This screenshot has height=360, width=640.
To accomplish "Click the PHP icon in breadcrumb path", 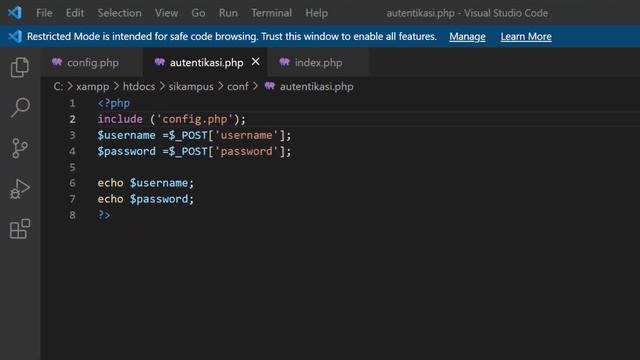I will click(x=270, y=86).
